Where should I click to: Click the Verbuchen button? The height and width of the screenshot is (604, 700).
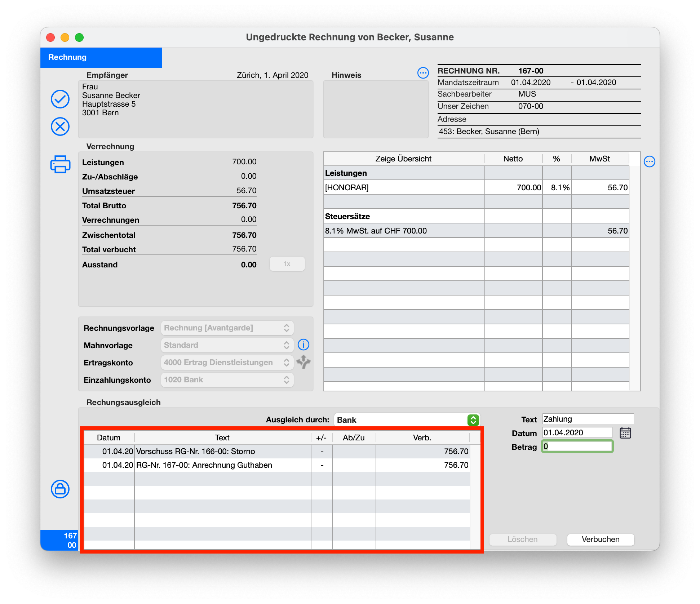[601, 539]
